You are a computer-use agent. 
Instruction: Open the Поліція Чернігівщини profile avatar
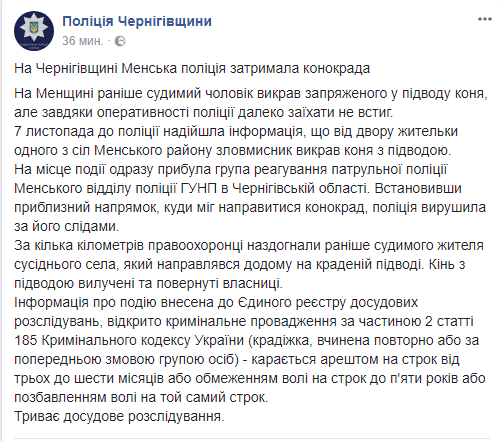(34, 31)
